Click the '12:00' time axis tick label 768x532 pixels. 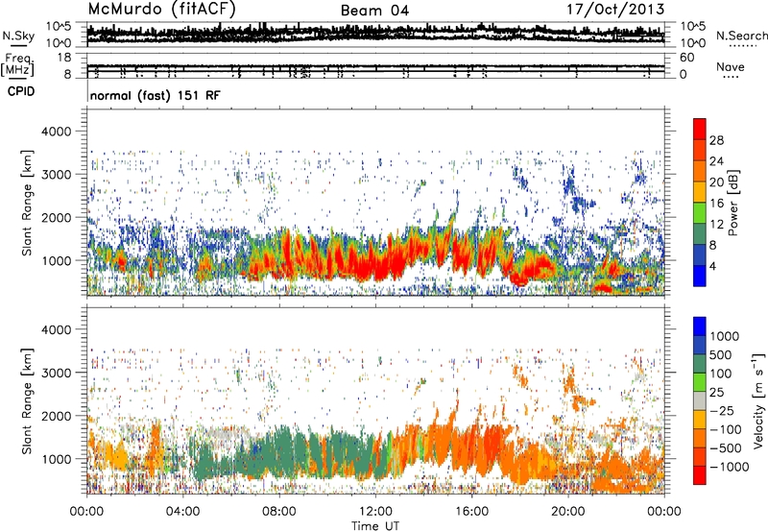coord(375,512)
